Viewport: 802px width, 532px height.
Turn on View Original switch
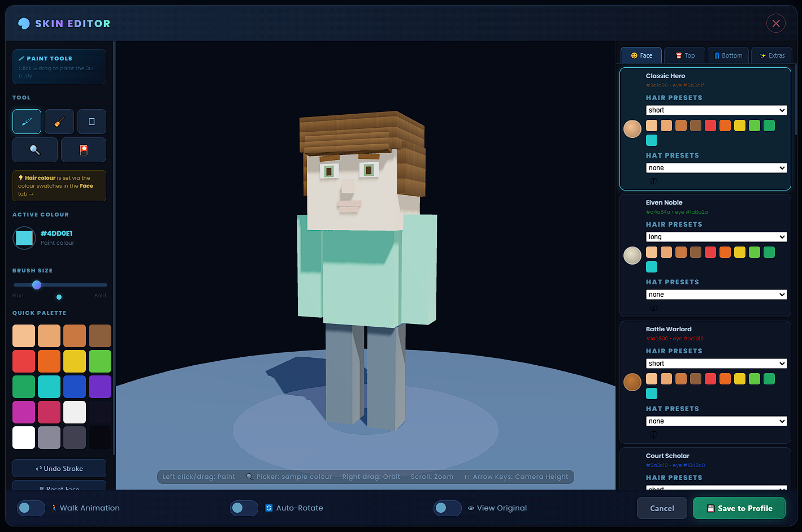click(448, 508)
